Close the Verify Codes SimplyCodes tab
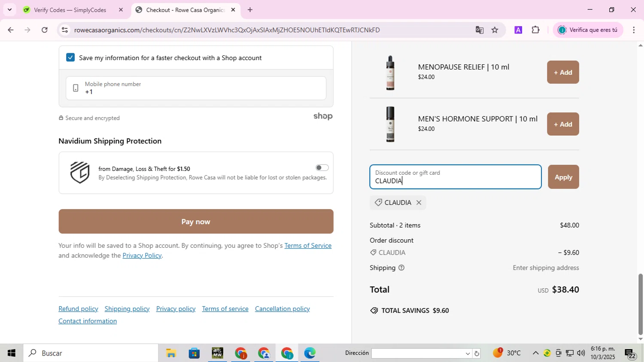The height and width of the screenshot is (362, 644). point(121,10)
